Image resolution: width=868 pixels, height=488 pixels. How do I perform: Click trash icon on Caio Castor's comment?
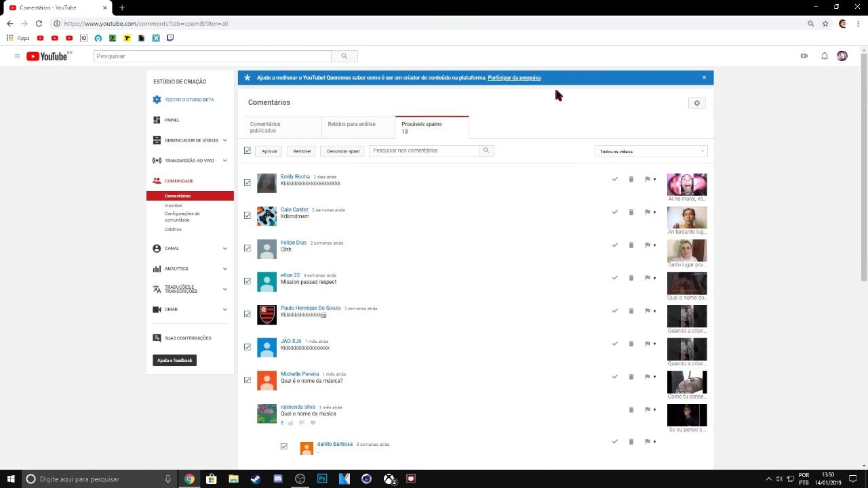631,212
